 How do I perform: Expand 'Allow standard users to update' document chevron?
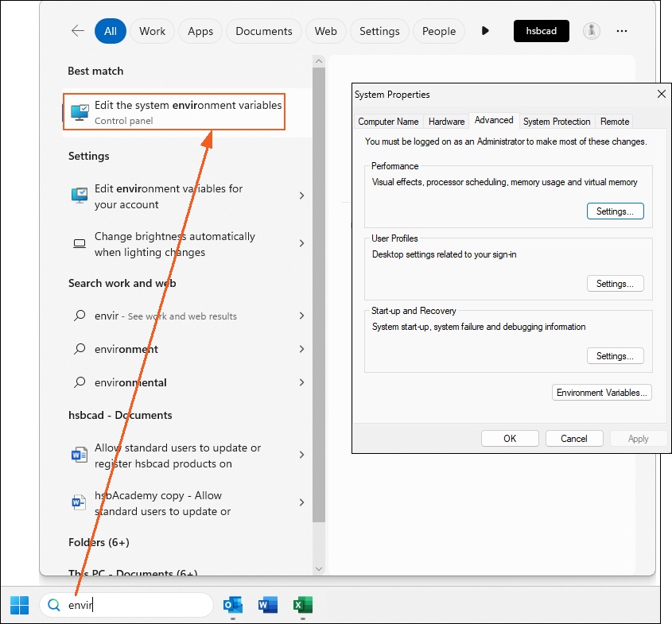[301, 455]
